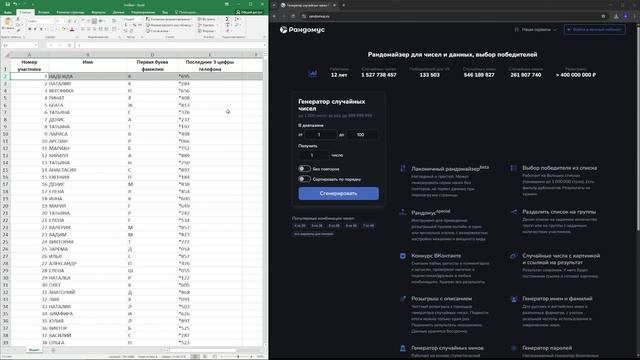Viewport: 640px width, 360px height.
Task: Open the Наши сервисы dropdown menu
Action: tap(536, 29)
